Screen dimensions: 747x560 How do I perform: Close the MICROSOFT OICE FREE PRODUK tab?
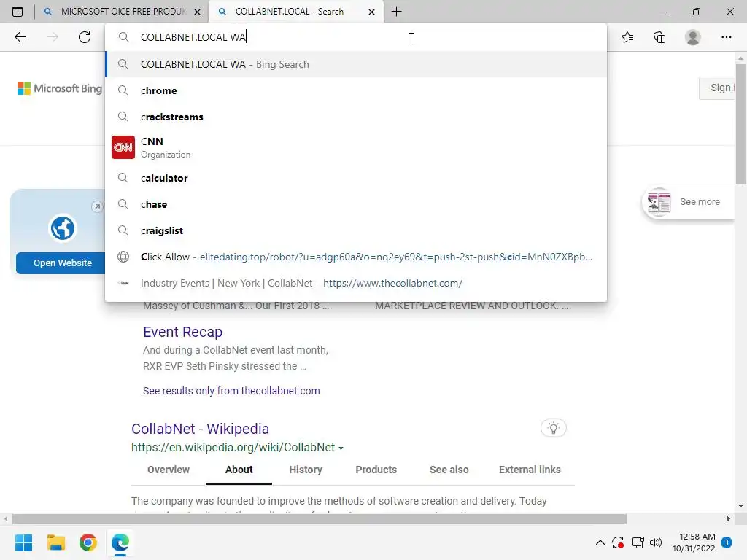tap(197, 12)
